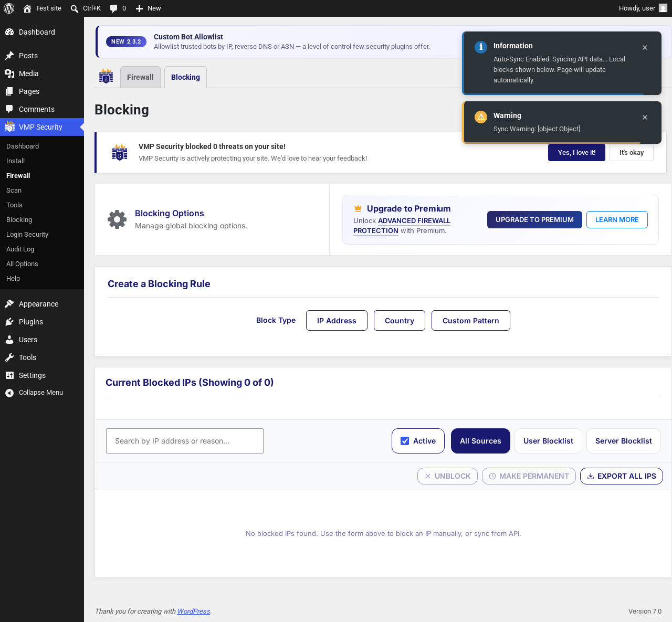Open the Blocking submenu item in sidebar
The image size is (672, 622).
[19, 220]
